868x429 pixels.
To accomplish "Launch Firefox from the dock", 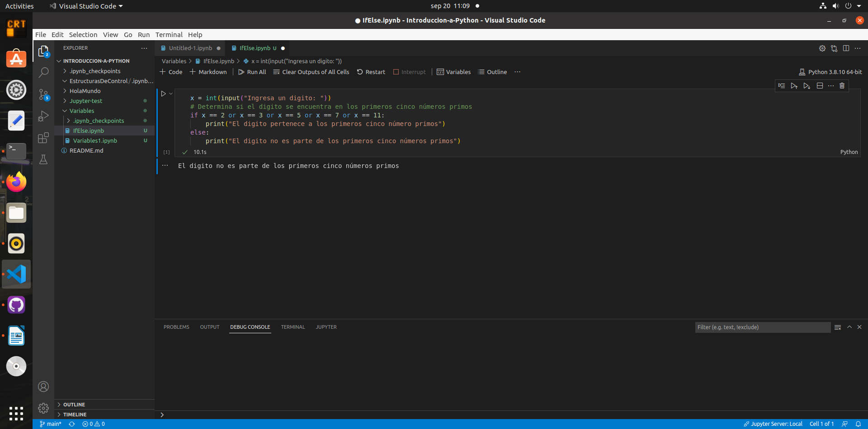I will [x=16, y=182].
